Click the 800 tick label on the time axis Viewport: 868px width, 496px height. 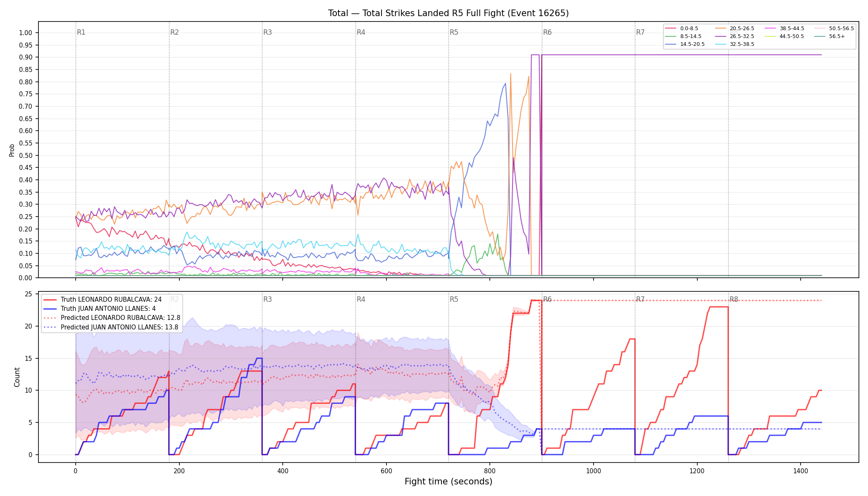[x=490, y=471]
